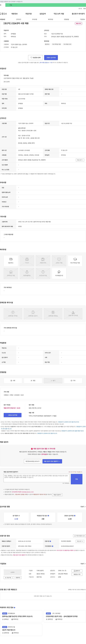Click the 차량유지비 benefit icon

pos(43,261)
